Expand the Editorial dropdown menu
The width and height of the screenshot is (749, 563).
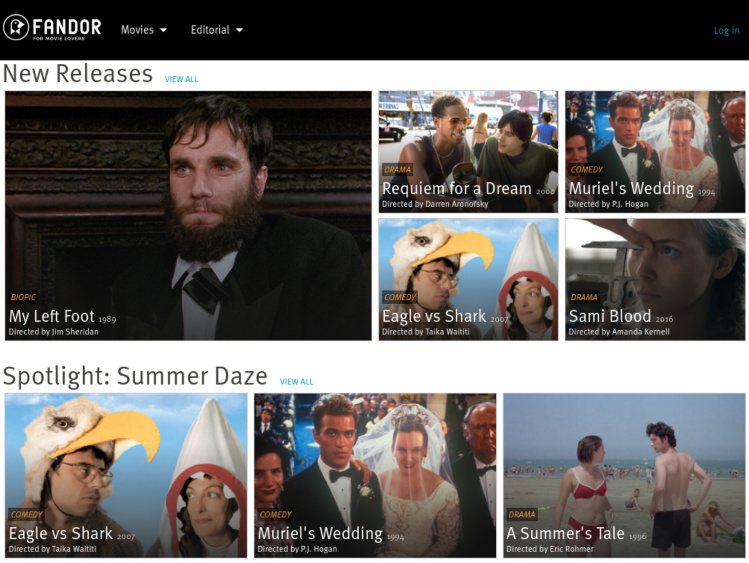tap(216, 30)
